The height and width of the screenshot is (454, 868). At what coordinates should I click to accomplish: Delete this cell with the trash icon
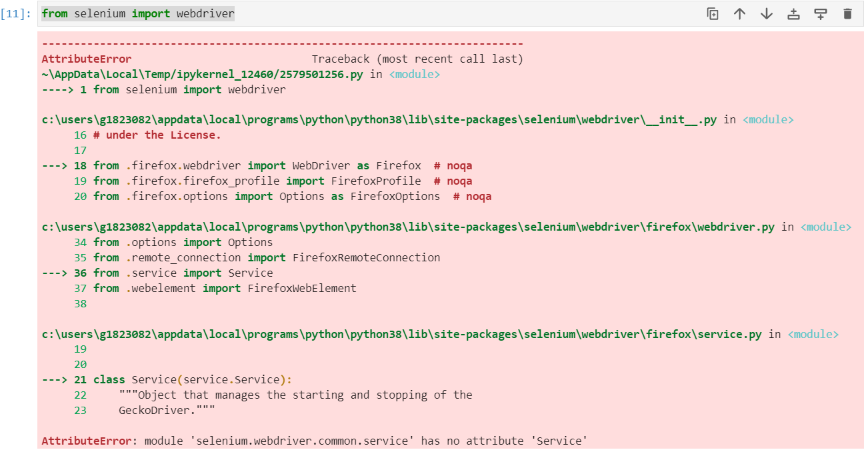(847, 14)
